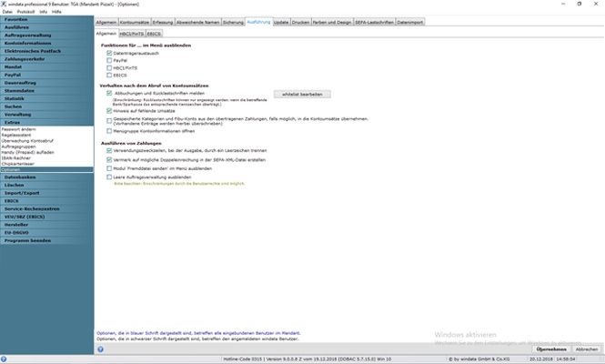Image resolution: width=605 pixels, height=364 pixels.
Task: Expand the Hersteller sidebar group
Action: tap(46, 225)
